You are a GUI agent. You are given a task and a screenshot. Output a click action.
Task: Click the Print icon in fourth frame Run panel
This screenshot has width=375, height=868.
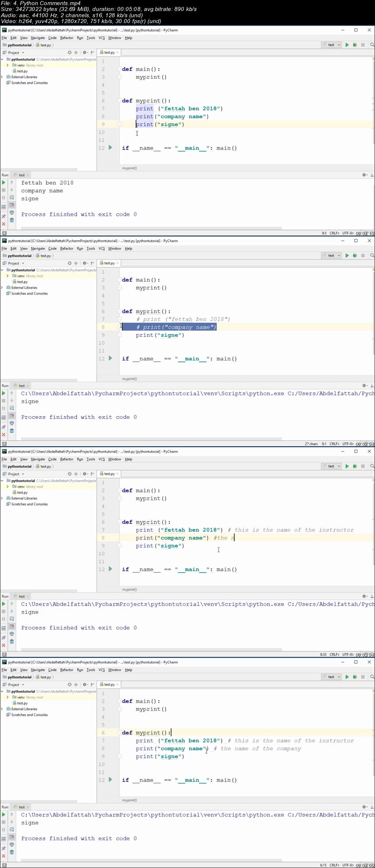click(12, 845)
